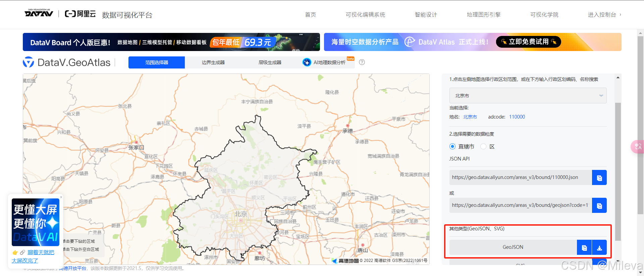Open the 高德开放平台 link below the map
The image size is (644, 276).
[x=73, y=268]
